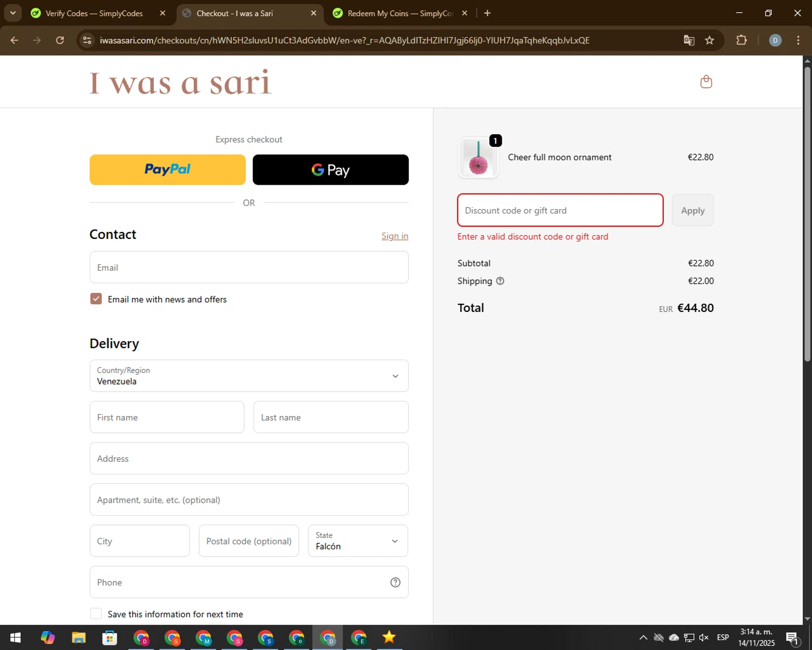
Task: Open Chrome with M profile badge in taskbar
Action: point(204,638)
